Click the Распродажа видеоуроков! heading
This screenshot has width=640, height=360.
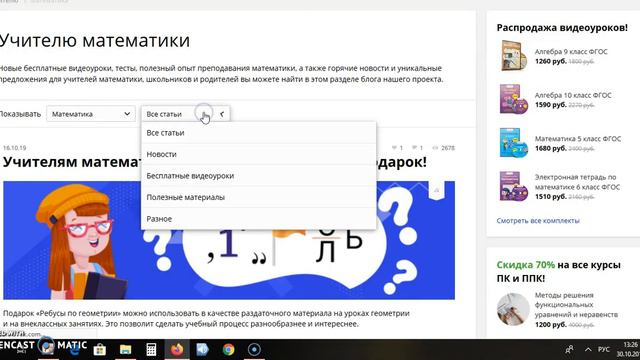tap(562, 28)
